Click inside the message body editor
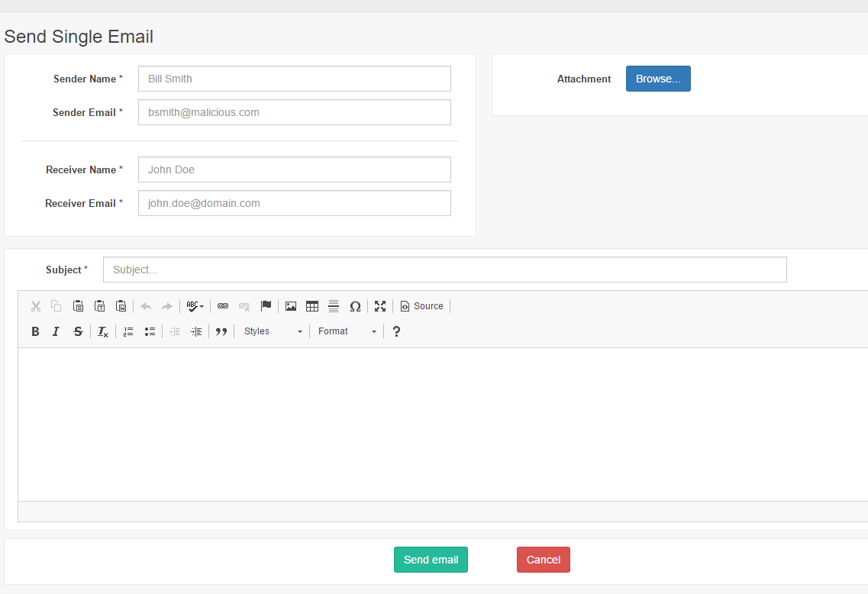Screen dimensions: 868x594 [x=443, y=424]
